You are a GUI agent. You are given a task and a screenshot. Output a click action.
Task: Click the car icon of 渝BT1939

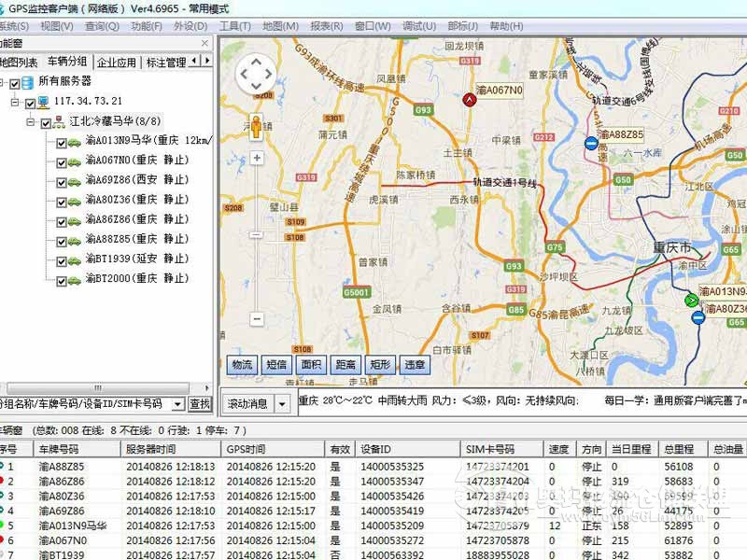pyautogui.click(x=75, y=260)
